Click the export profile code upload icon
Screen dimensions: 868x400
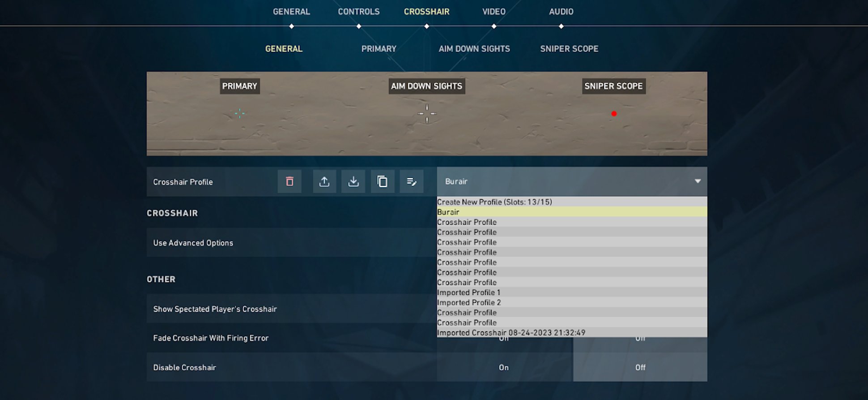[x=324, y=181]
